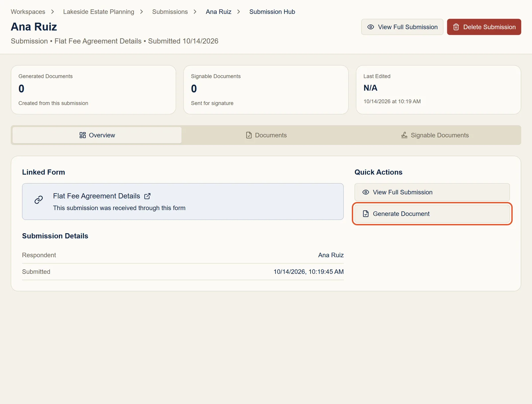Click trash icon on Delete Submission
The image size is (532, 404).
pyautogui.click(x=456, y=27)
